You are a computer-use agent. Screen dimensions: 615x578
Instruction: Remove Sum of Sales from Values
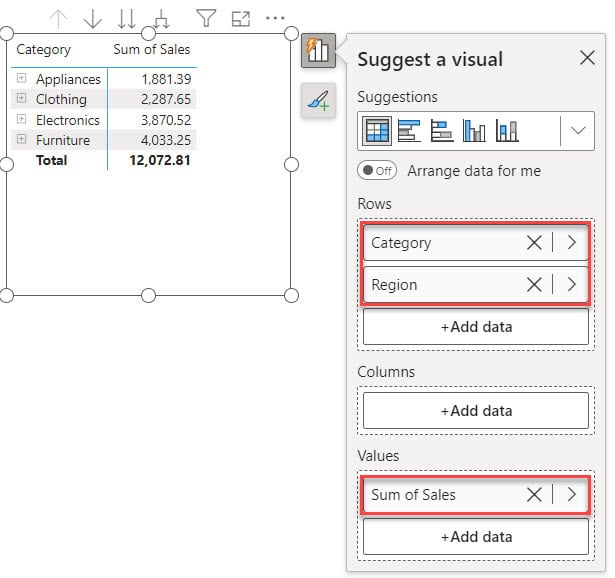coord(534,494)
